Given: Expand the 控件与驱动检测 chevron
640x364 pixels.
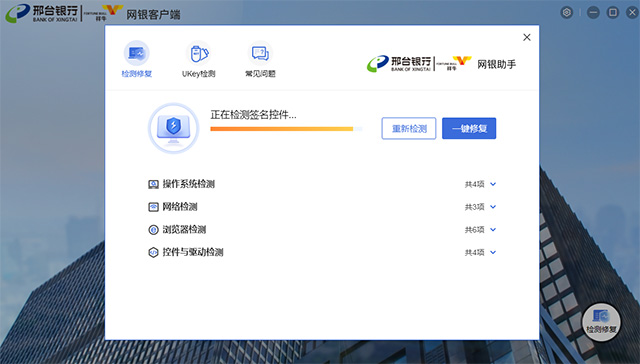Looking at the screenshot, I should click(x=493, y=253).
